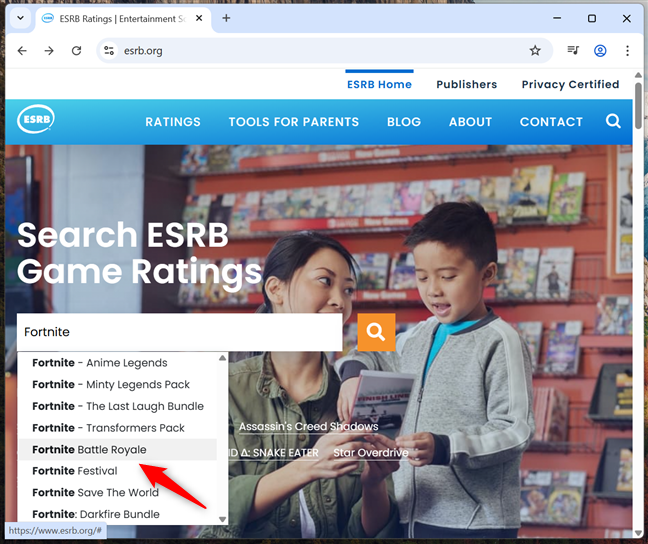Select Fortnite Festival suggestion
Viewport: 648px width, 544px height.
point(118,471)
